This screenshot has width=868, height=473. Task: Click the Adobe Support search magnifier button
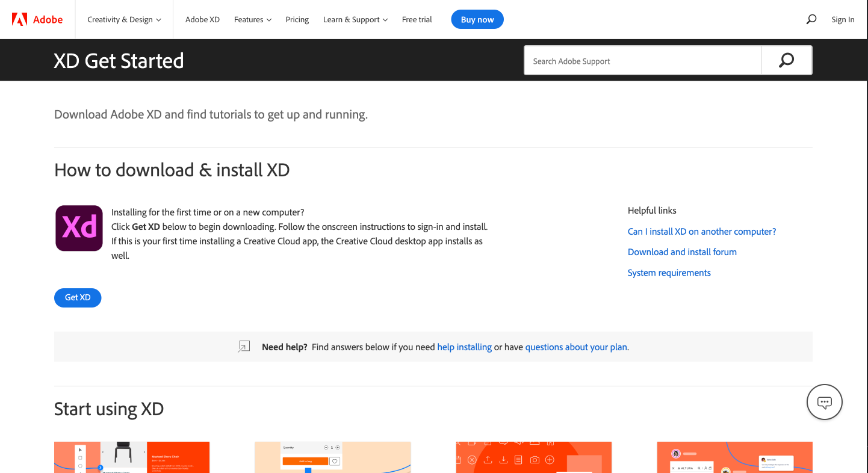coord(786,60)
